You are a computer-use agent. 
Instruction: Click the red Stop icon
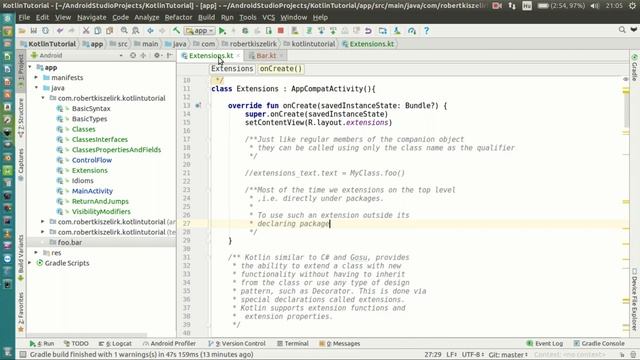pos(281,31)
